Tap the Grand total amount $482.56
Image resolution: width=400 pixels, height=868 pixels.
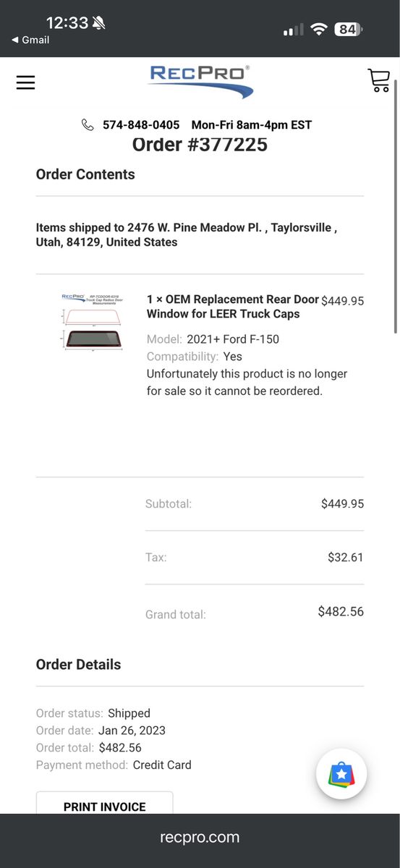tap(341, 612)
